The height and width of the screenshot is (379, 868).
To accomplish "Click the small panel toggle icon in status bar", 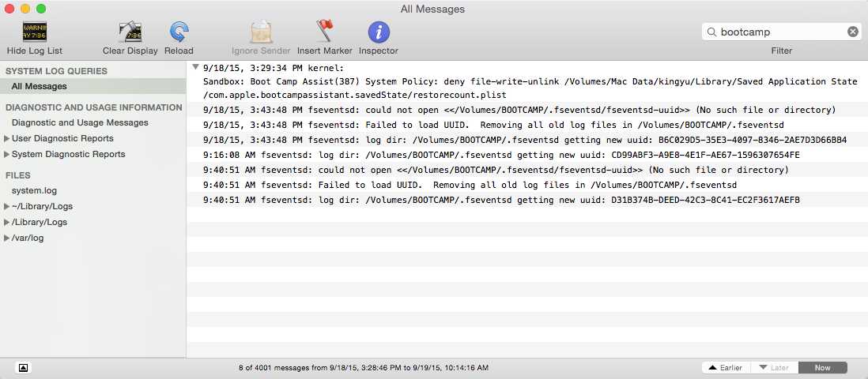I will coord(23,368).
